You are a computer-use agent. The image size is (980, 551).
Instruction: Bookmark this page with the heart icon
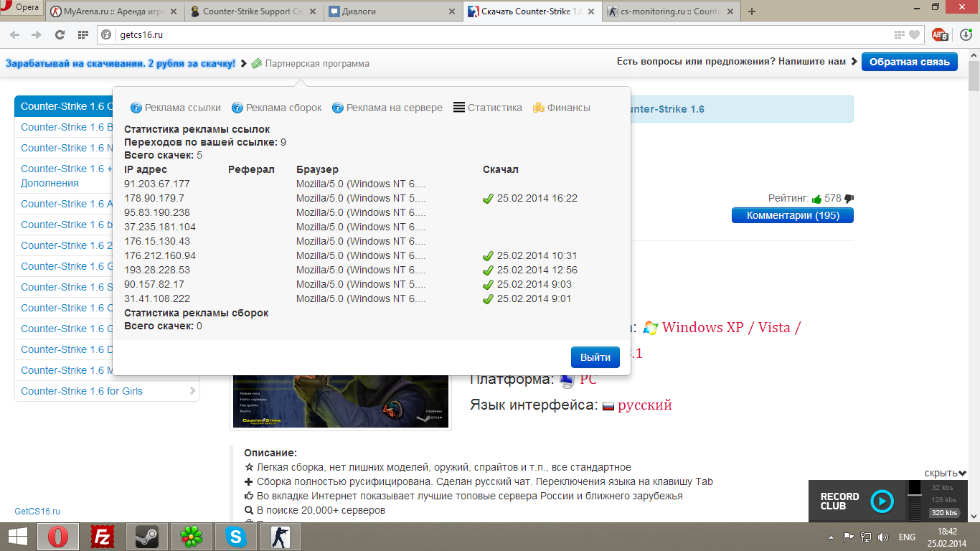pyautogui.click(x=914, y=34)
